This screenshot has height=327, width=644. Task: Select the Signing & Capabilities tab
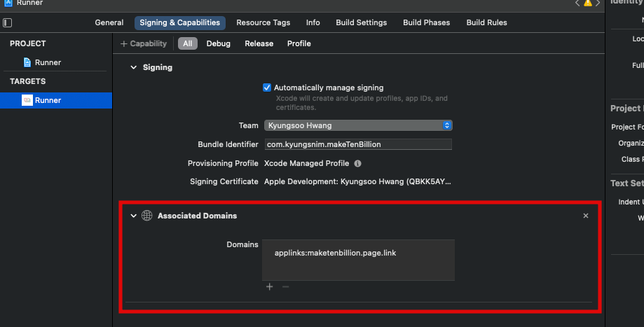(180, 22)
